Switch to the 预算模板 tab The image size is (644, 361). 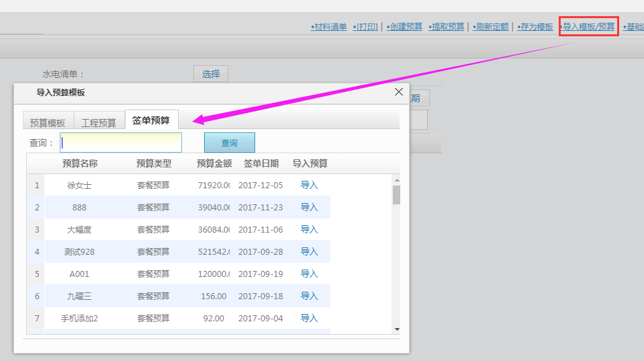coord(48,122)
